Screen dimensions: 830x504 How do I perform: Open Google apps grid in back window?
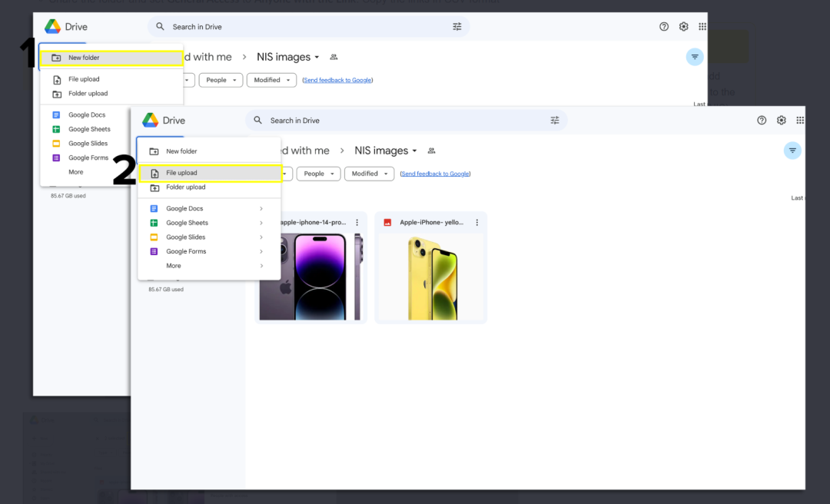point(702,26)
